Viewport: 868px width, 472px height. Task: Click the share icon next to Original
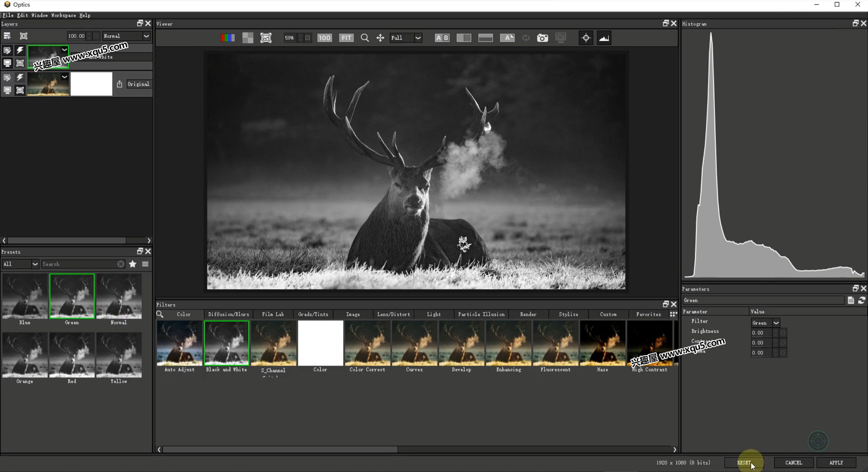[119, 84]
